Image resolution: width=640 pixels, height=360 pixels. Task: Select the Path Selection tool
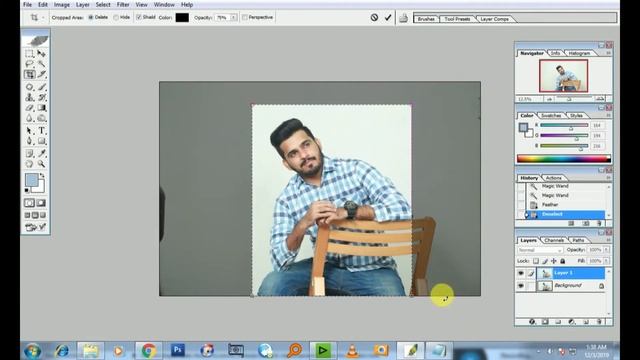[x=29, y=131]
